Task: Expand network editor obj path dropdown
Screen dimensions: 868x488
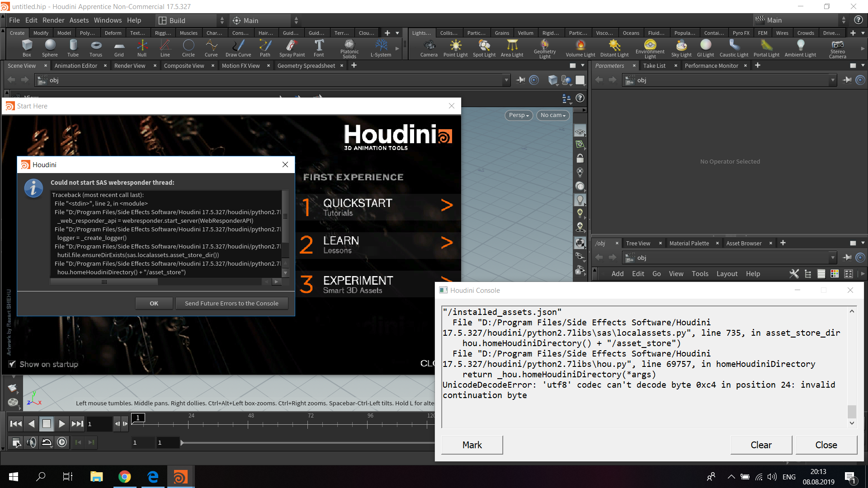Action: pos(833,258)
